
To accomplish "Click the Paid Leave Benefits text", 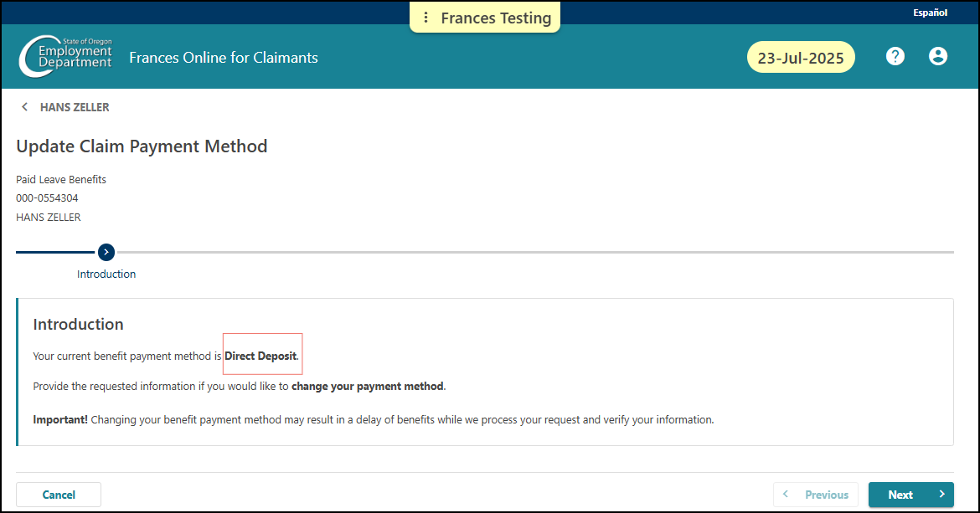I will [61, 179].
